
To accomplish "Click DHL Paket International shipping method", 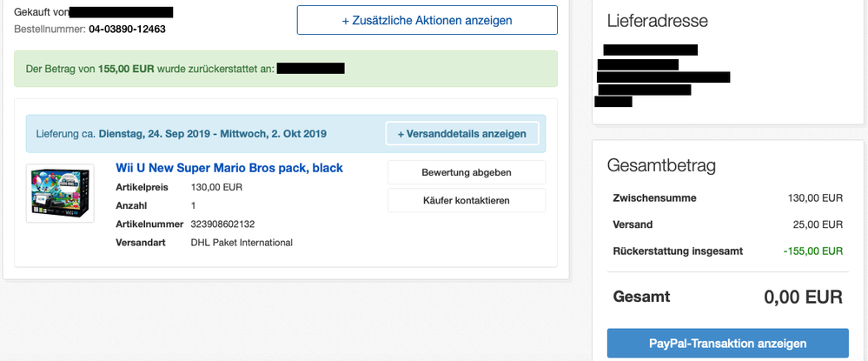I will coord(242,243).
